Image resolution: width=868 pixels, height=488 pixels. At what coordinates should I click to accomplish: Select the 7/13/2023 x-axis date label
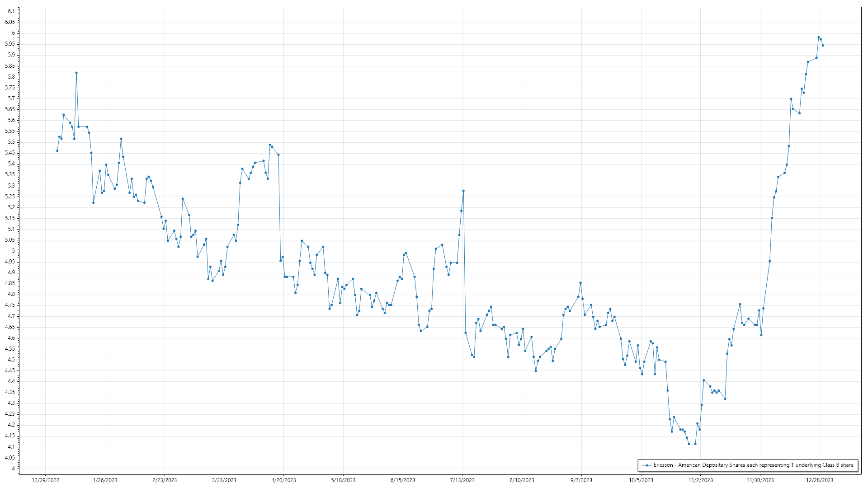click(x=462, y=480)
